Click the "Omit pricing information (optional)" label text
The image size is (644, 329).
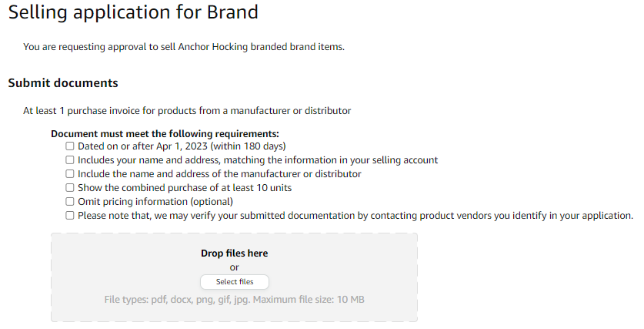155,202
